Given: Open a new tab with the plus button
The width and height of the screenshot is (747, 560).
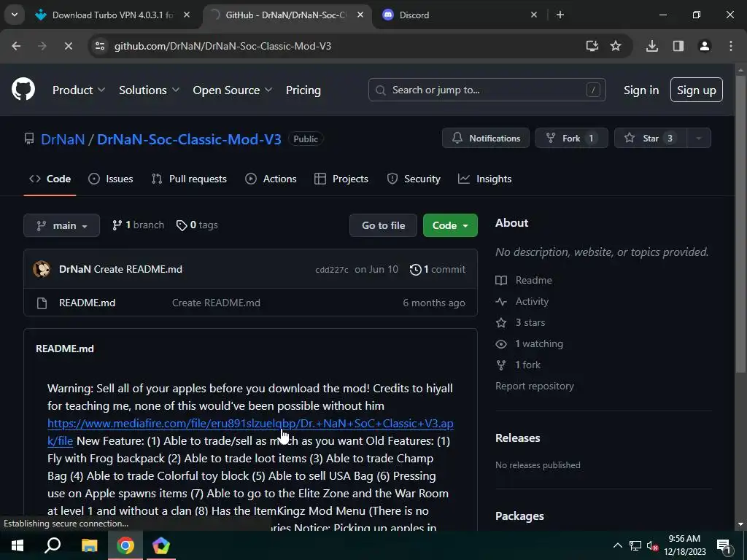Looking at the screenshot, I should pos(560,15).
